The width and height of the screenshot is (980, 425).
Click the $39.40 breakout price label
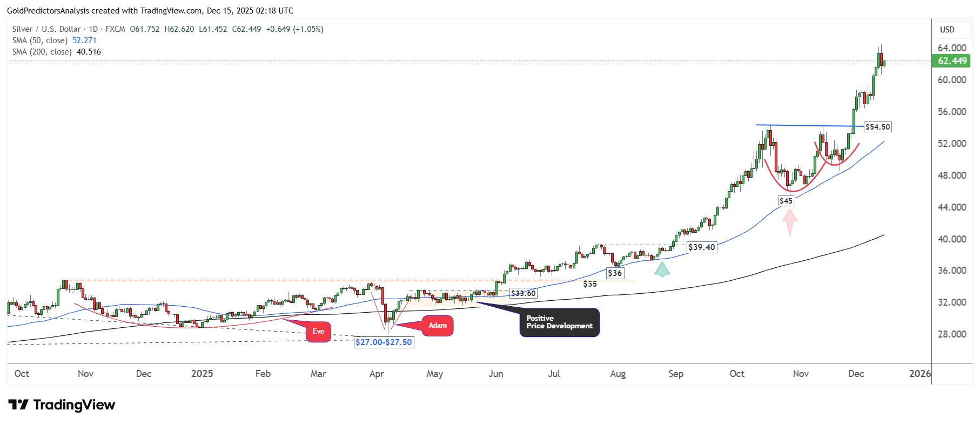[701, 247]
